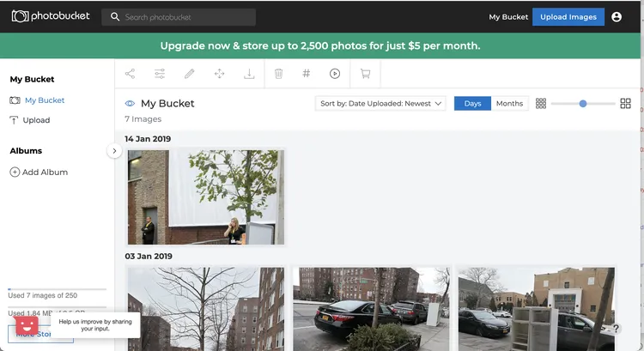Click the trash delete icon

click(x=278, y=74)
